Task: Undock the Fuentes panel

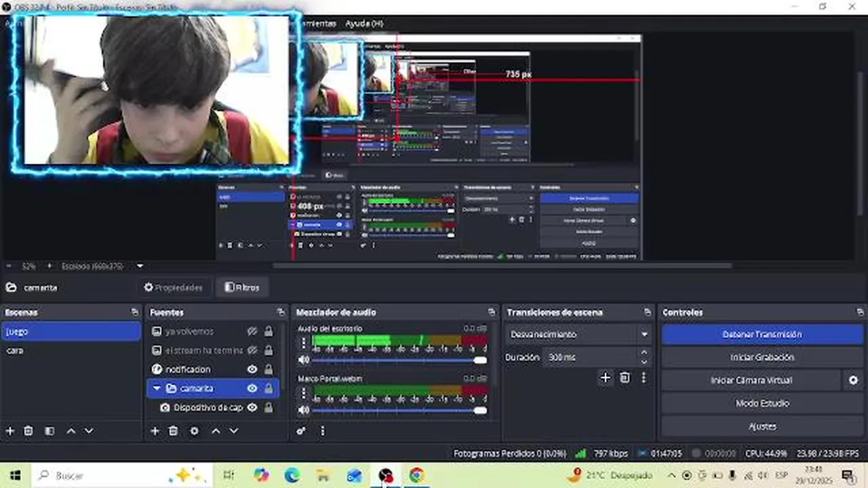Action: [281, 312]
